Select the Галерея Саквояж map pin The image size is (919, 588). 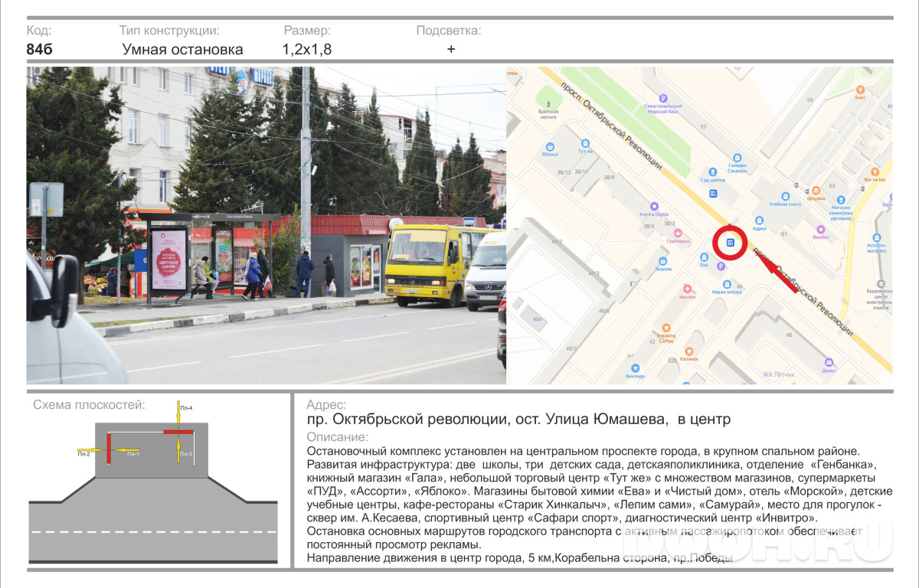[x=737, y=158]
